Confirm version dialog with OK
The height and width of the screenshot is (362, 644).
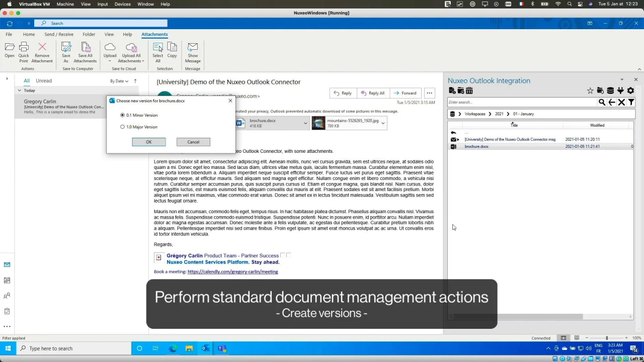tap(149, 142)
